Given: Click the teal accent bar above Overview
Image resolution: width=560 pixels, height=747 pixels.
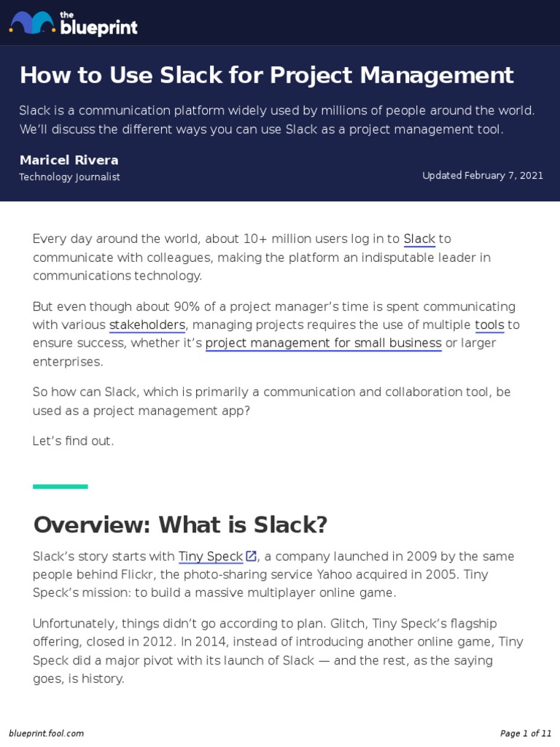Looking at the screenshot, I should tap(60, 486).
